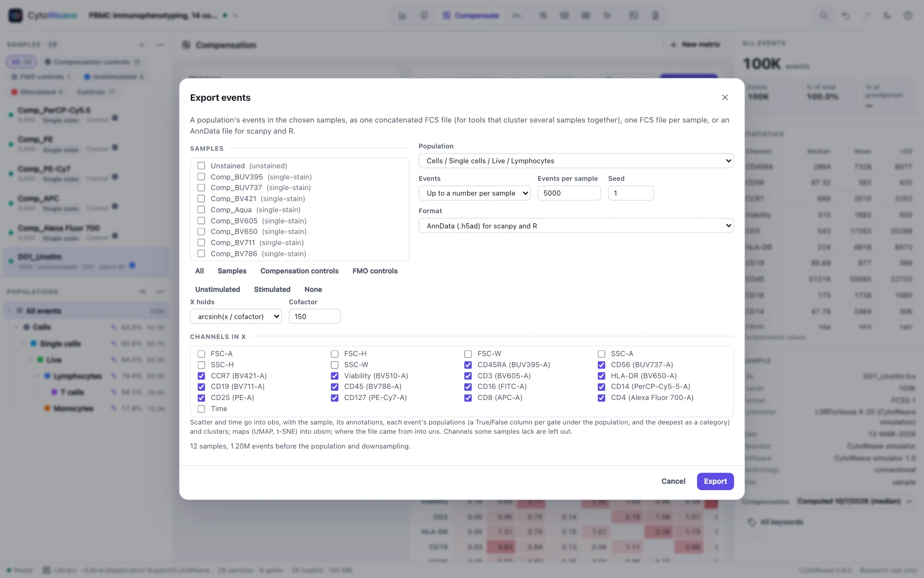Close the Export events dialog
Image resolution: width=924 pixels, height=578 pixels.
coord(725,98)
